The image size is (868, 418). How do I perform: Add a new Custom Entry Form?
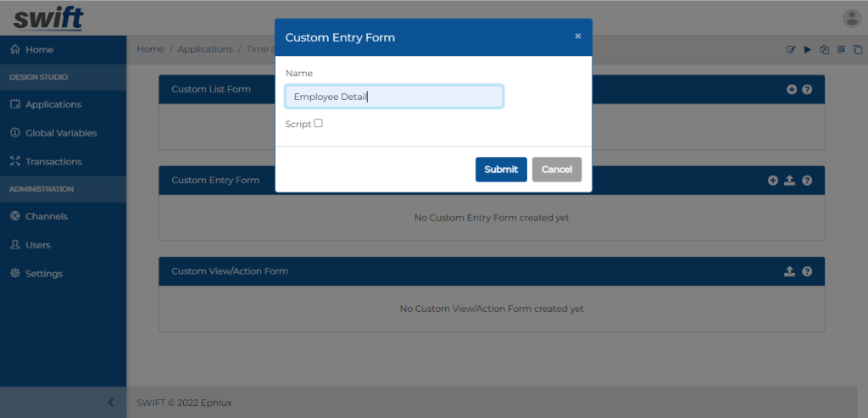772,181
